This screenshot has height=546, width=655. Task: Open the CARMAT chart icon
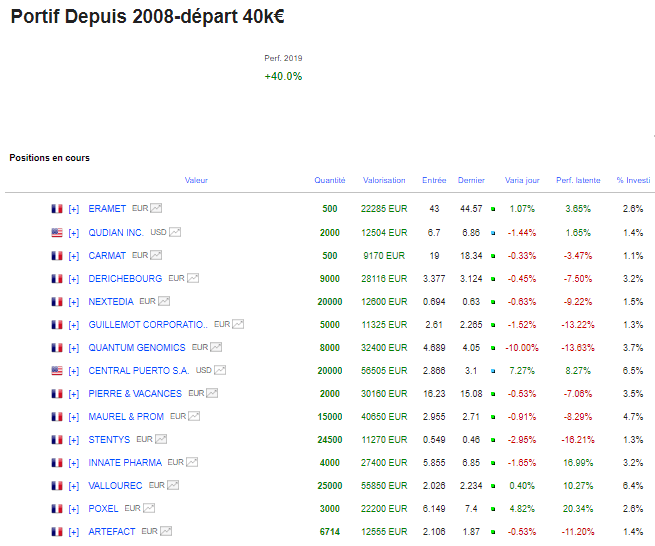tap(156, 255)
